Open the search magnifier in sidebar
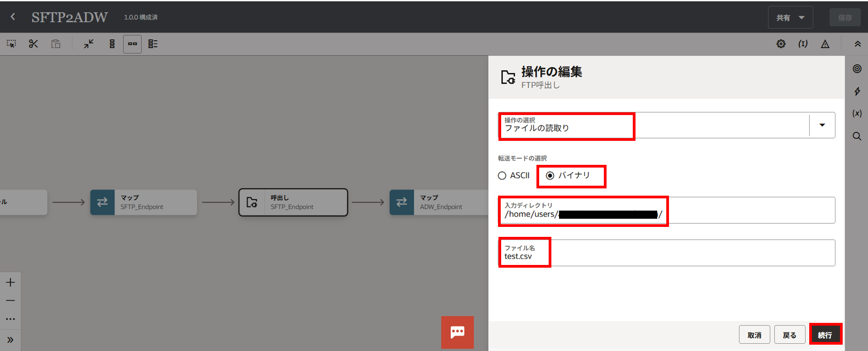 (857, 136)
